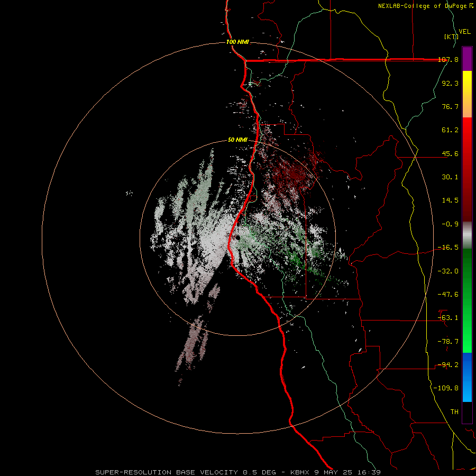Click the -78.7 scale value
The height and width of the screenshot is (476, 476).
tap(448, 342)
